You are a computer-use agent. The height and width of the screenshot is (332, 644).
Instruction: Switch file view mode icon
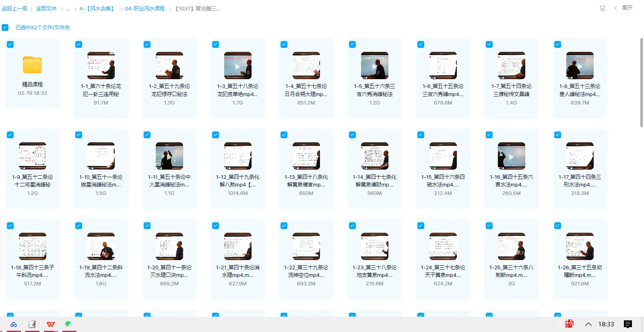pyautogui.click(x=603, y=8)
